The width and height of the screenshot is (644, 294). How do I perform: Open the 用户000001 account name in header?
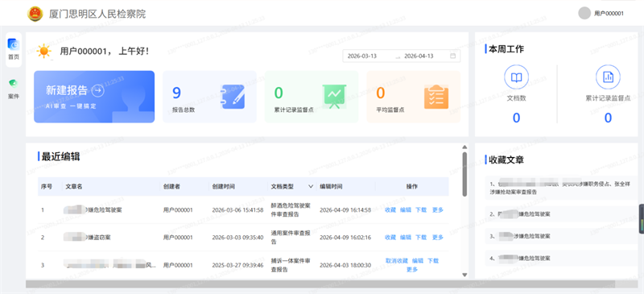point(609,14)
